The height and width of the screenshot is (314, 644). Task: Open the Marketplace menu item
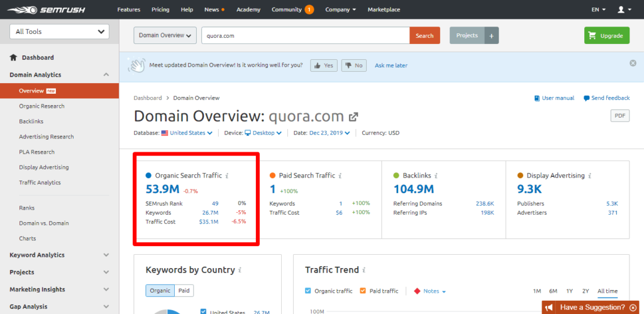(384, 9)
